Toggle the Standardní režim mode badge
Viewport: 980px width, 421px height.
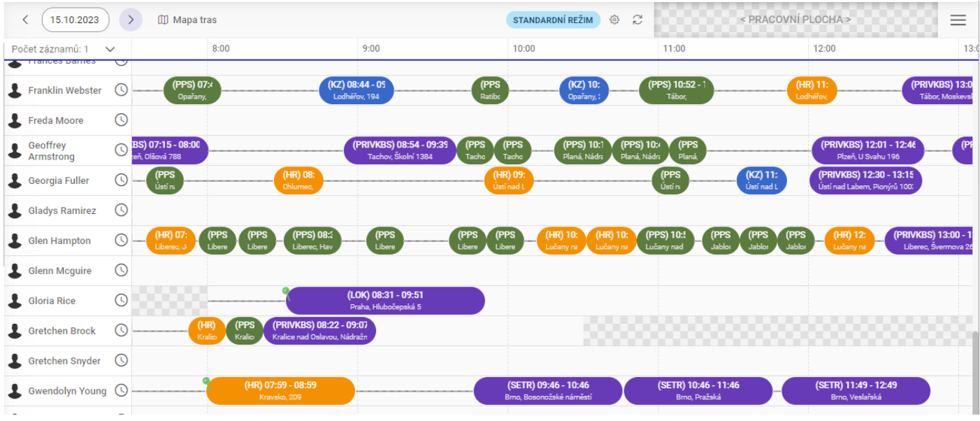click(x=553, y=20)
